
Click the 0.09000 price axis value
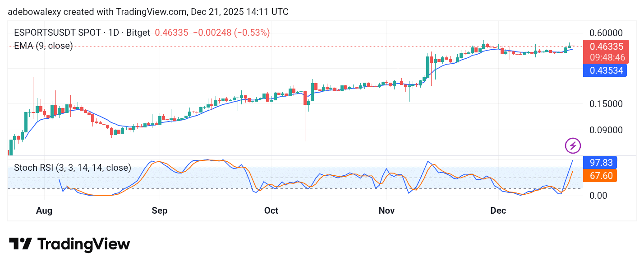(x=606, y=130)
